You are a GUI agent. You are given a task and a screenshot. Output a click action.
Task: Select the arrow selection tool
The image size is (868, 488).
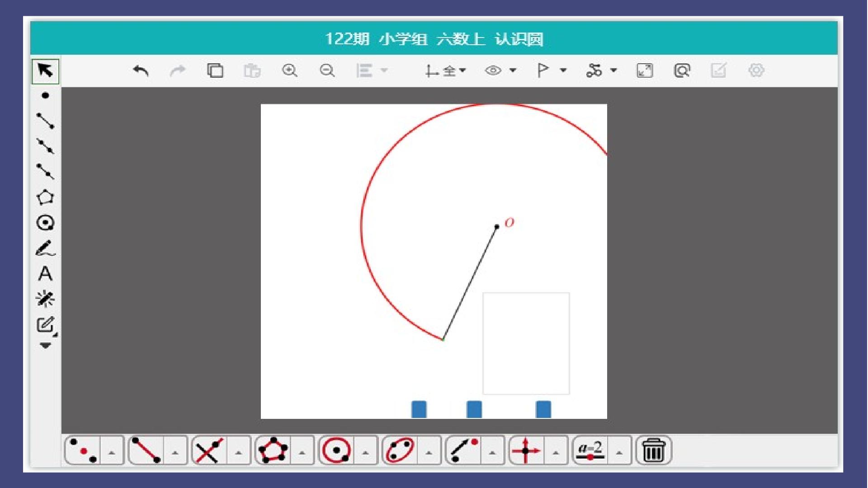point(45,71)
